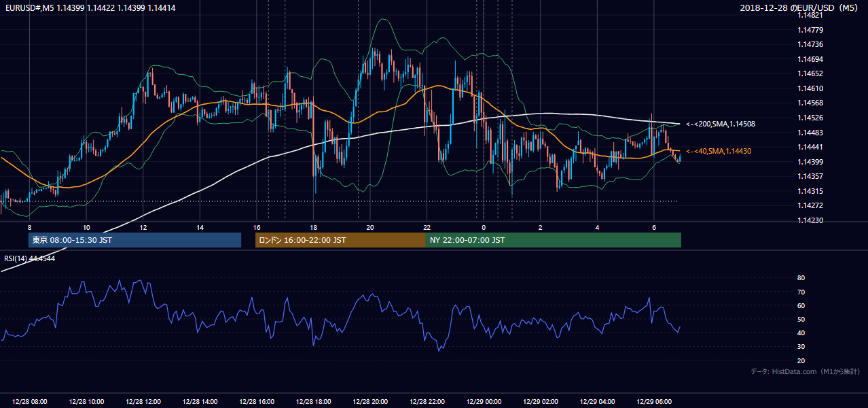Screen dimensions: 868x408
Task: Click the RSI 40 level label
Action: pyautogui.click(x=801, y=333)
